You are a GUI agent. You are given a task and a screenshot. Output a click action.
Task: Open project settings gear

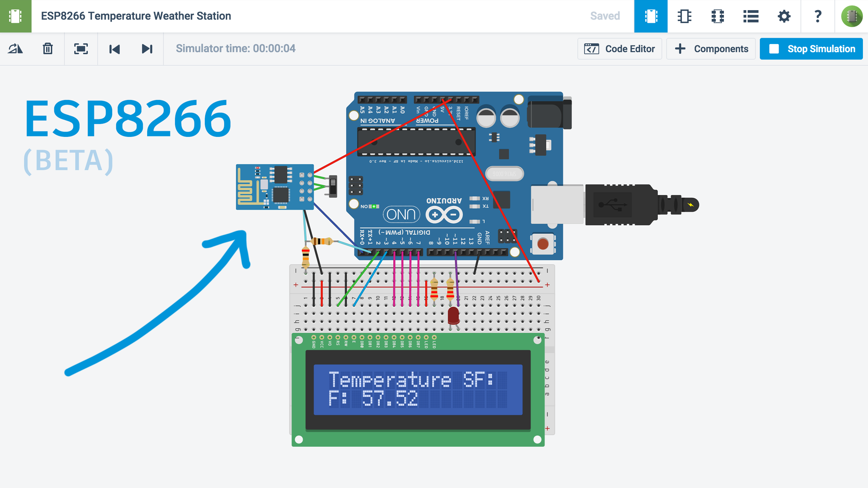coord(784,16)
